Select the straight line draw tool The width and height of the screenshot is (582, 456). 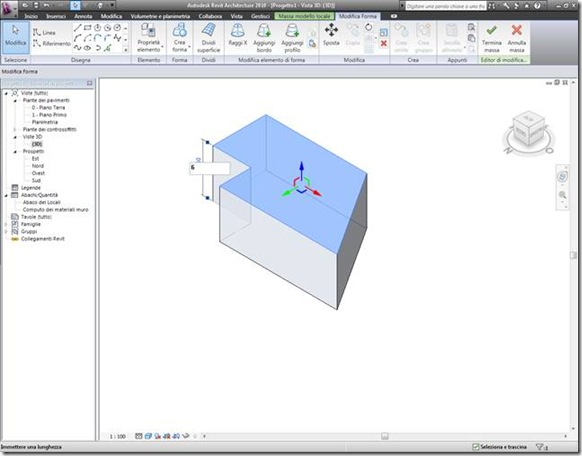pyautogui.click(x=78, y=28)
